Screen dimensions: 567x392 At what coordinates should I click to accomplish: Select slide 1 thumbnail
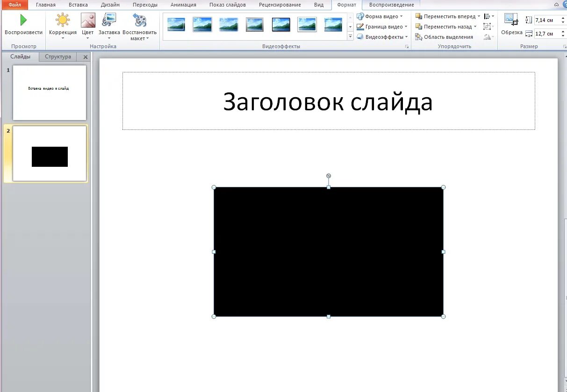50,93
